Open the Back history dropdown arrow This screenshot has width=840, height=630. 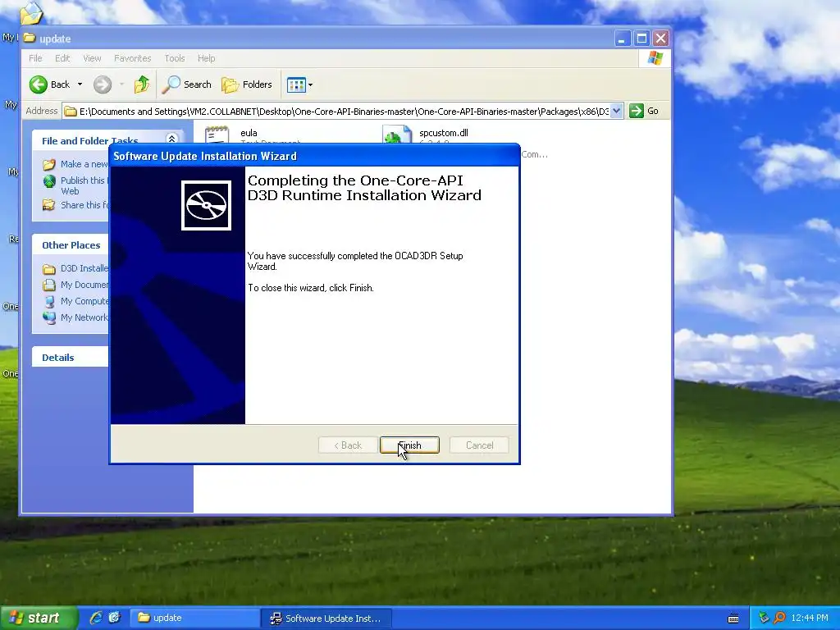(80, 84)
